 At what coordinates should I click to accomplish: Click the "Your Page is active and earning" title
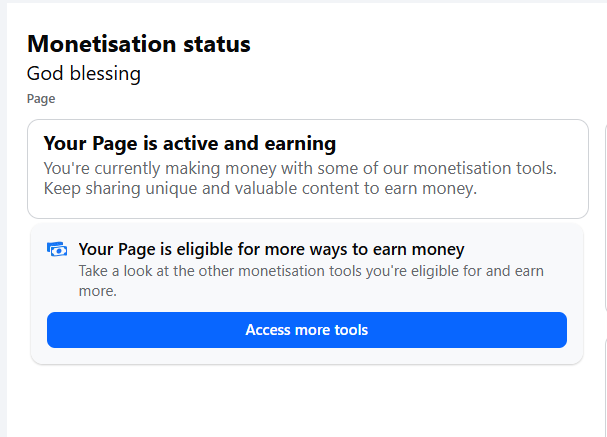tap(189, 144)
